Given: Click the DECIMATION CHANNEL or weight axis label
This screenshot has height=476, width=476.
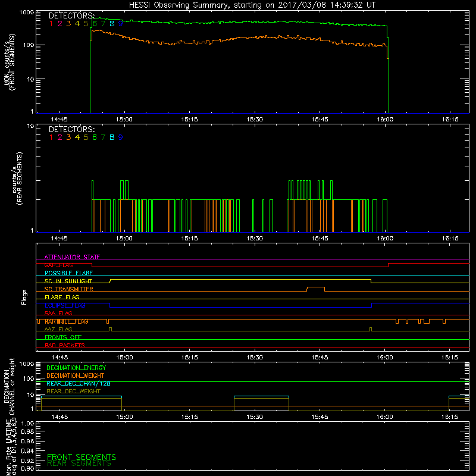Looking at the screenshot, I should [x=9, y=386].
